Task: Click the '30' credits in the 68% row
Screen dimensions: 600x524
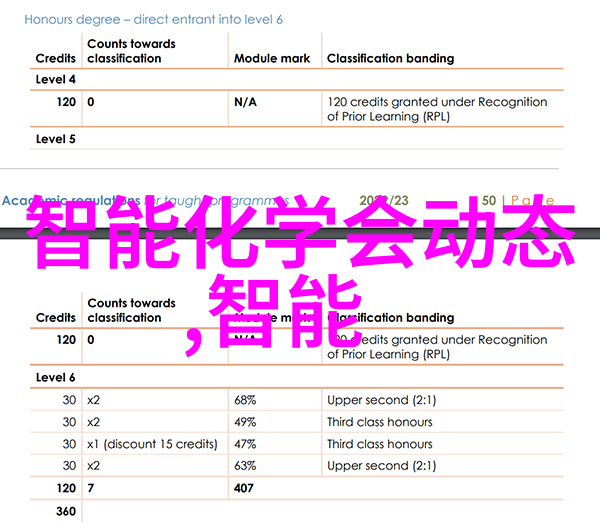Action: (69, 400)
